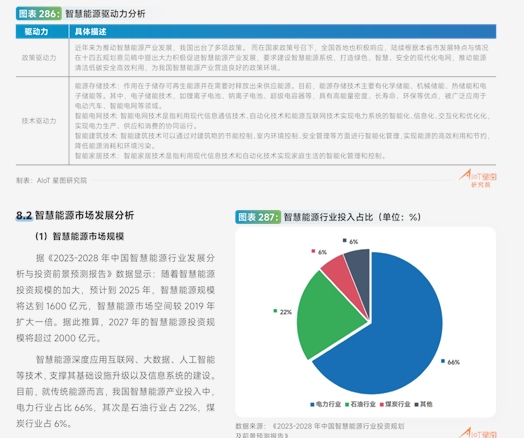
Task: Click the 煤炭行业 legend entry
Action: pos(395,404)
